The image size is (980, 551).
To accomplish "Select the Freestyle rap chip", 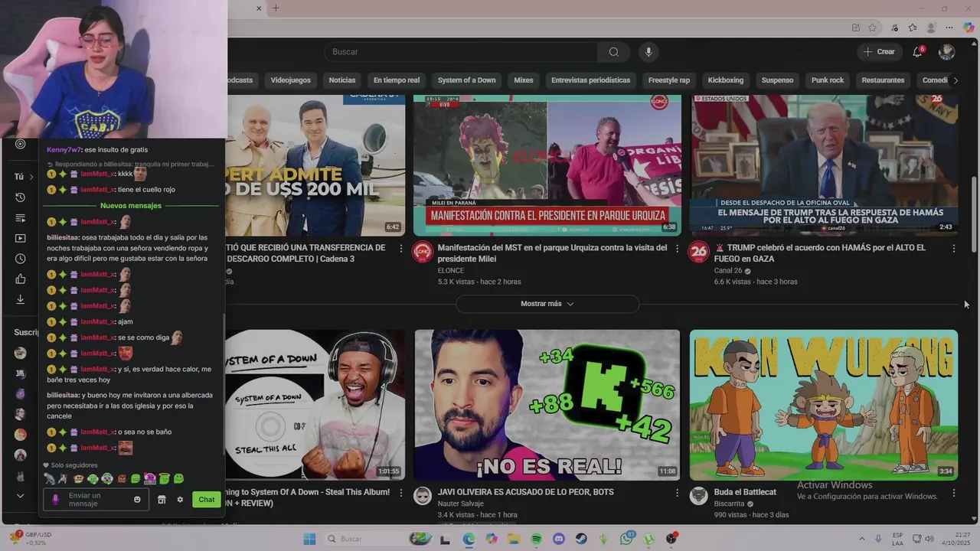I will (669, 80).
